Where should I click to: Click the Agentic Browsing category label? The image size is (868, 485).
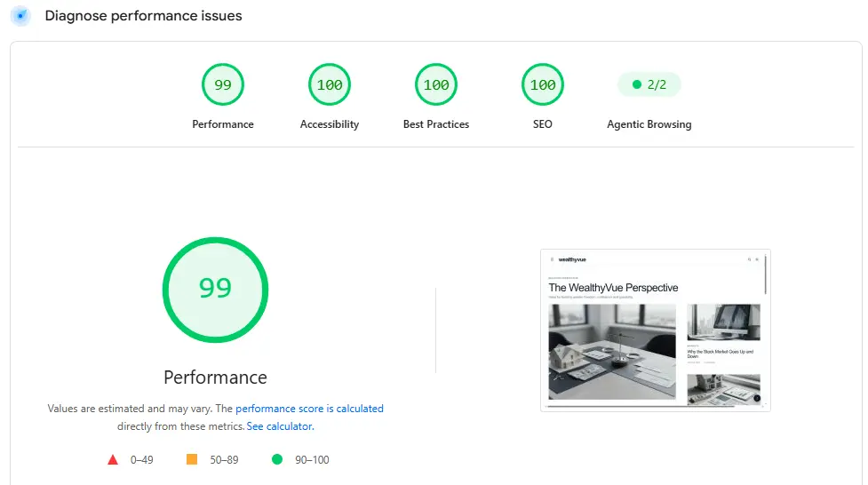pyautogui.click(x=649, y=124)
